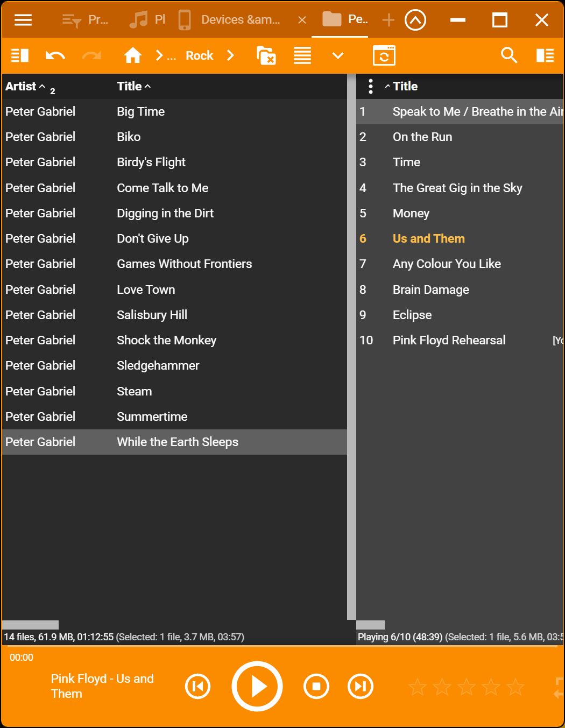Click the auto-refresh window icon

tap(384, 55)
